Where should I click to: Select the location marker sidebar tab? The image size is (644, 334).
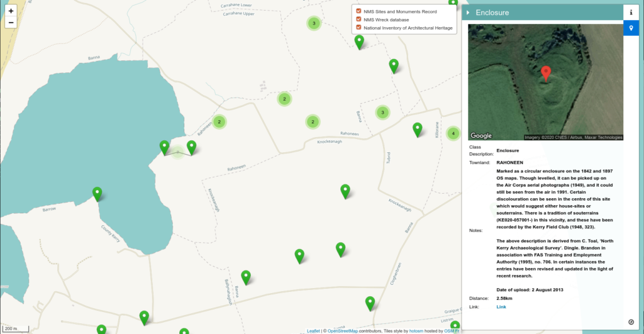point(631,28)
